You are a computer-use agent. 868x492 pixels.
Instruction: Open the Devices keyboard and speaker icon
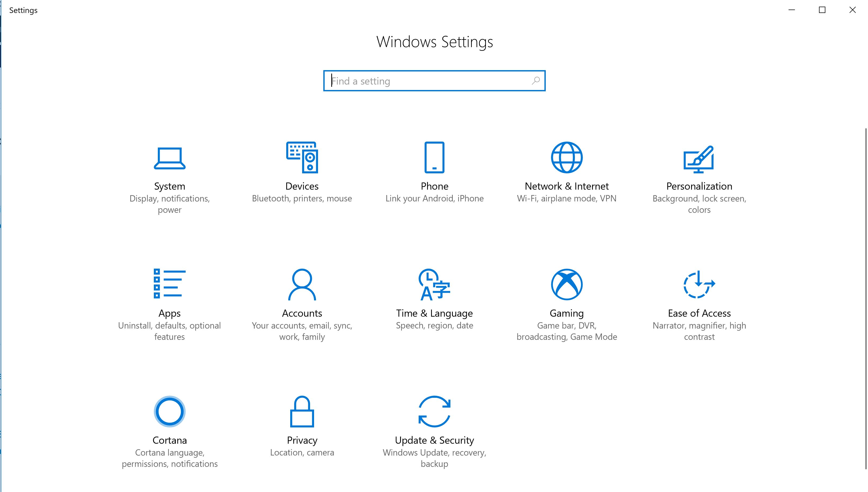302,157
